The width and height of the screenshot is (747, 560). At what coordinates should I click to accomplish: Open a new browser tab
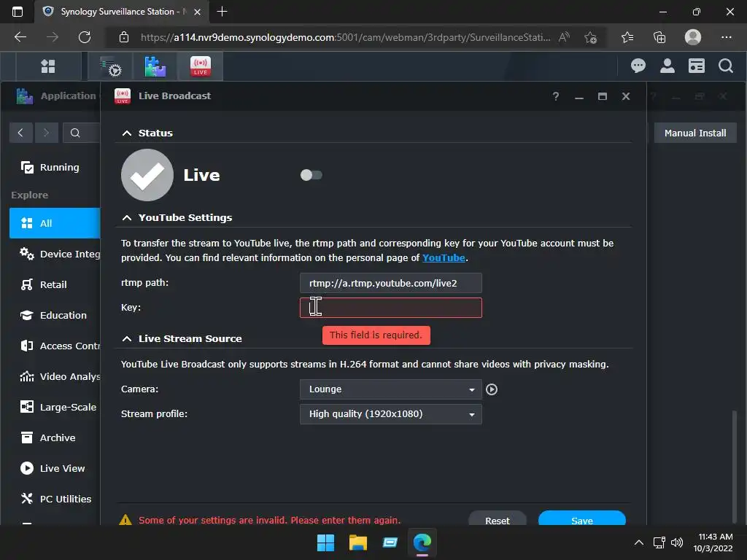(222, 12)
